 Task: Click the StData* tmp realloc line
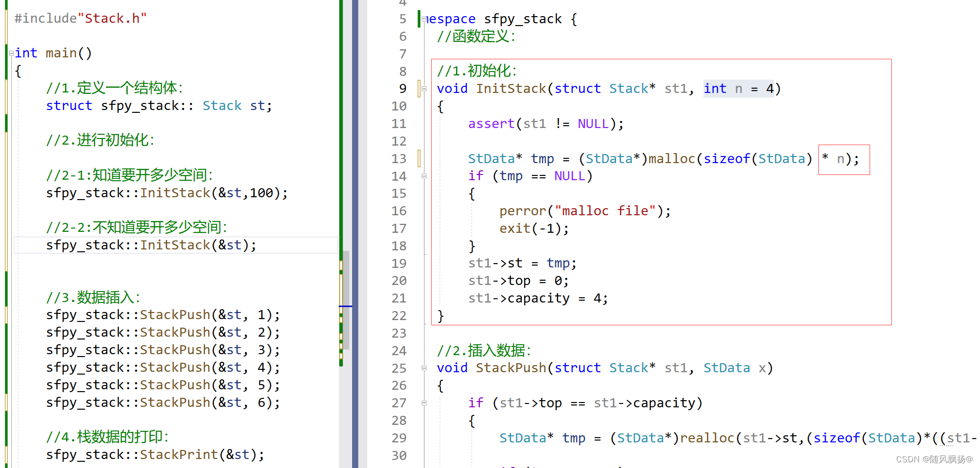click(738, 438)
